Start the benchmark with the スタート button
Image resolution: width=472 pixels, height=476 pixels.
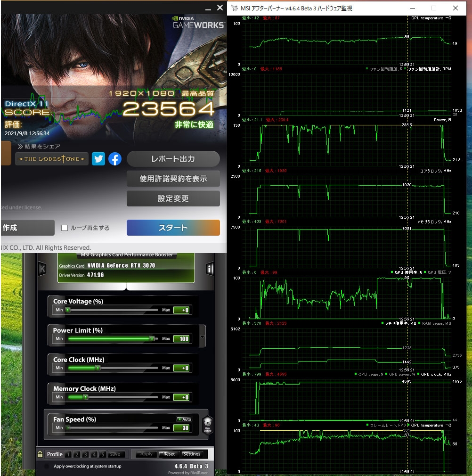tap(173, 227)
